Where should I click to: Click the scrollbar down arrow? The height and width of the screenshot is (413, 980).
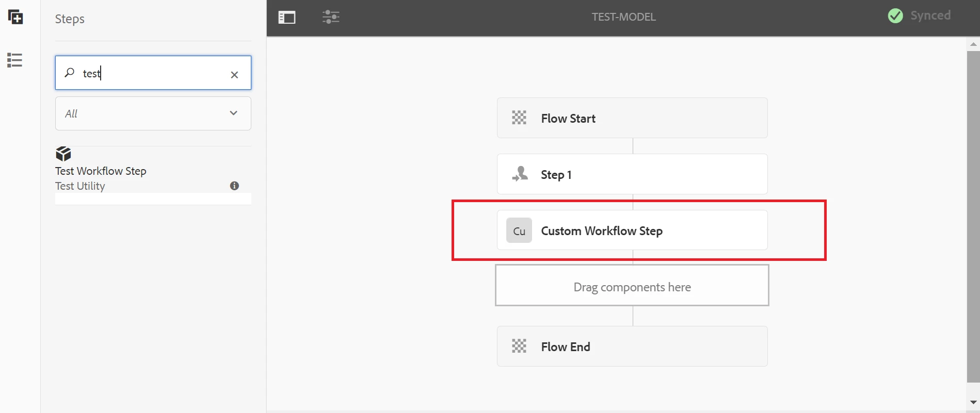(973, 402)
